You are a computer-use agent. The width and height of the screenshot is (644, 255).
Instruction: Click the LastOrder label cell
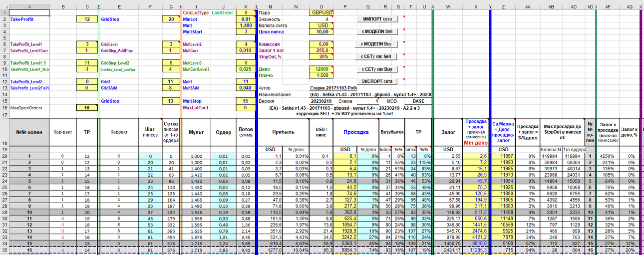[x=223, y=12]
